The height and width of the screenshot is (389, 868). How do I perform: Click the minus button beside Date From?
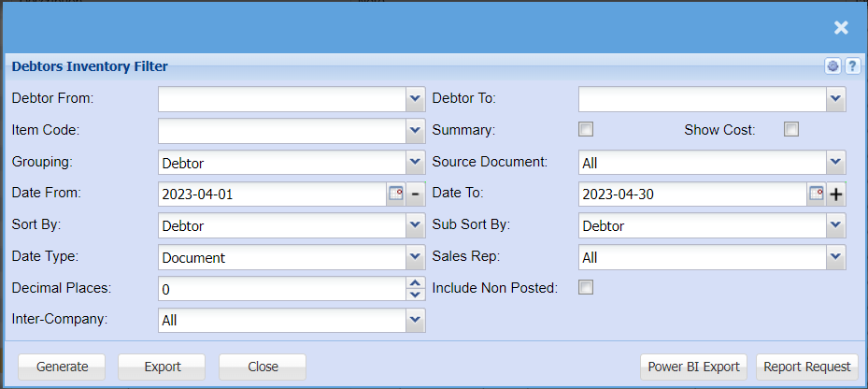(416, 194)
